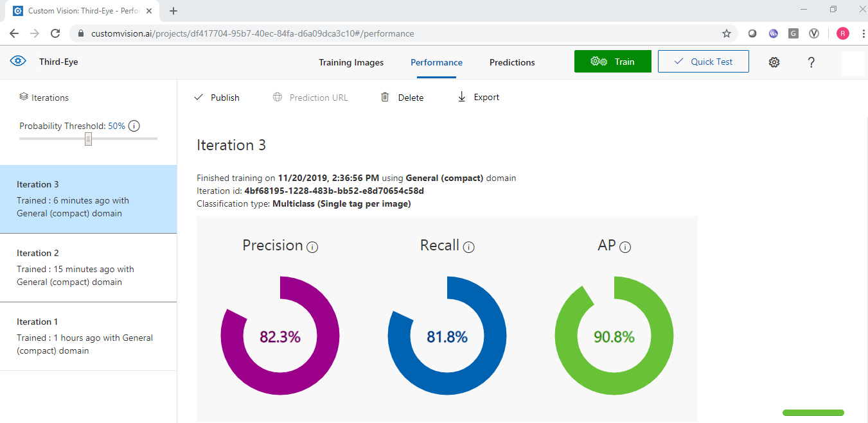Open the Predictions tab

tap(512, 62)
